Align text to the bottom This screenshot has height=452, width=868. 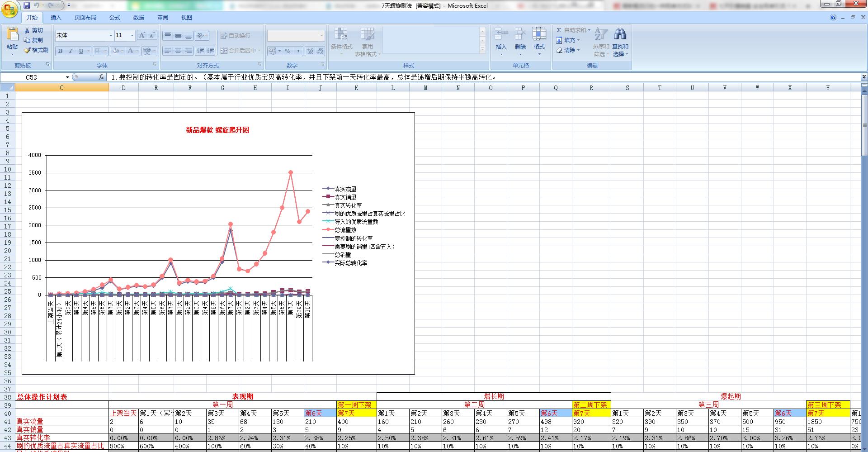coord(189,35)
